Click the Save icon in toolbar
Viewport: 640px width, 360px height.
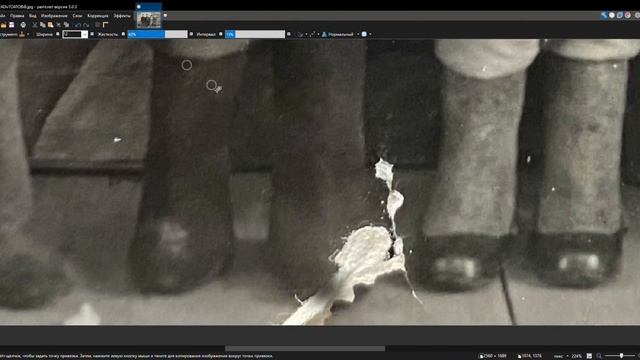click(x=11, y=25)
